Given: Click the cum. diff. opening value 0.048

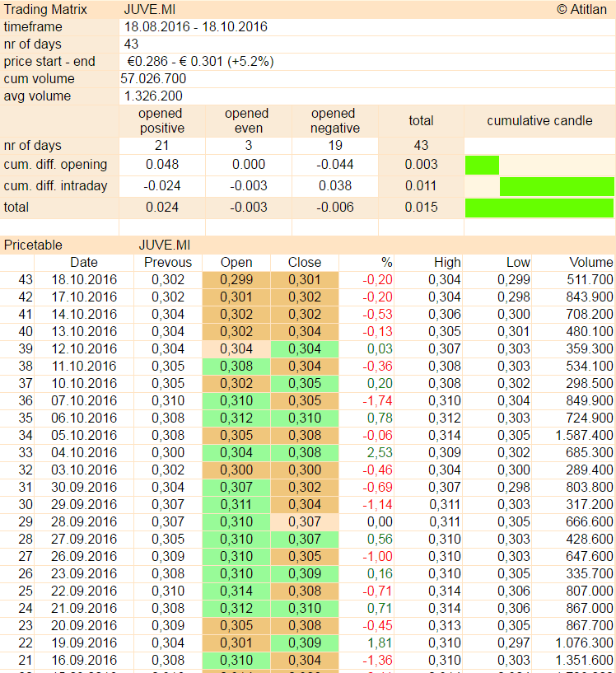Looking at the screenshot, I should (x=162, y=165).
